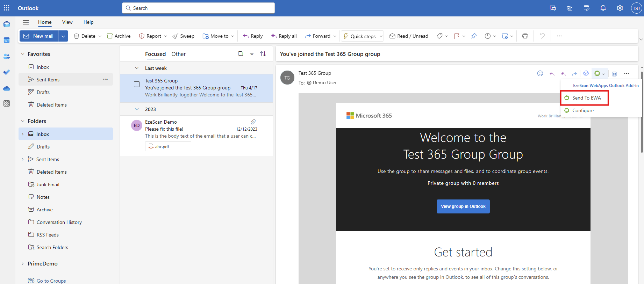The image size is (644, 284).
Task: Check the Test 365 Group message checkbox
Action: 137,84
